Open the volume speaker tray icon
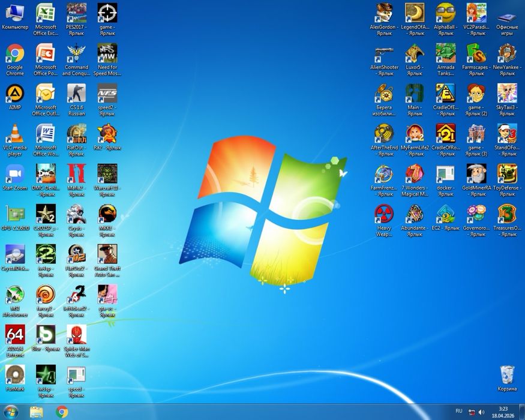Image resolution: width=525 pixels, height=420 pixels. (481, 412)
